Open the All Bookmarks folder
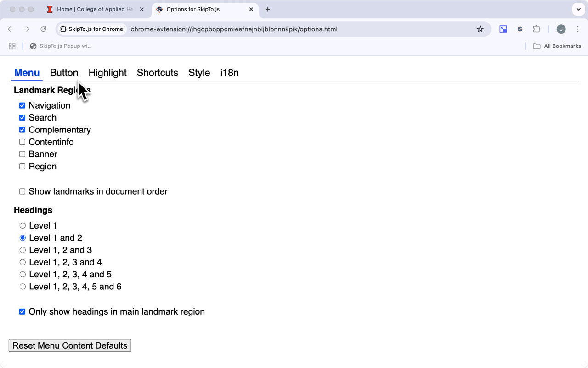This screenshot has width=588, height=368. 557,46
